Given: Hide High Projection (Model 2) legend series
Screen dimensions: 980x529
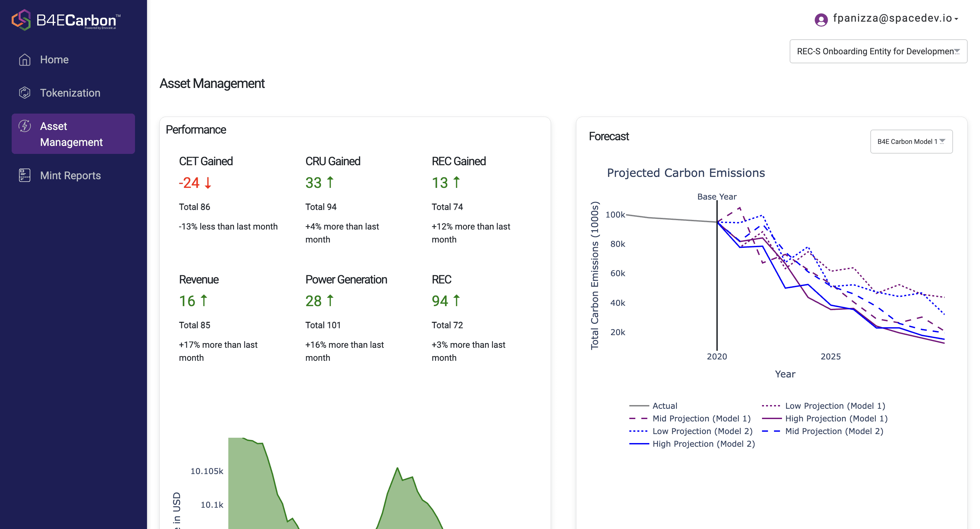Looking at the screenshot, I should 703,444.
